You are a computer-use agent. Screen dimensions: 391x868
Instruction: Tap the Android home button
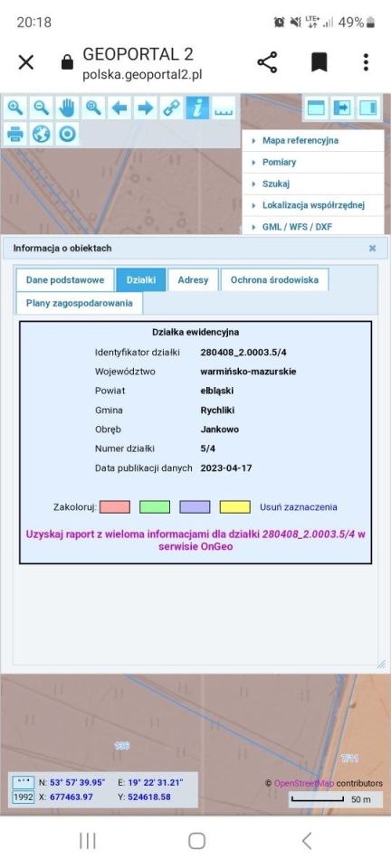(196, 841)
